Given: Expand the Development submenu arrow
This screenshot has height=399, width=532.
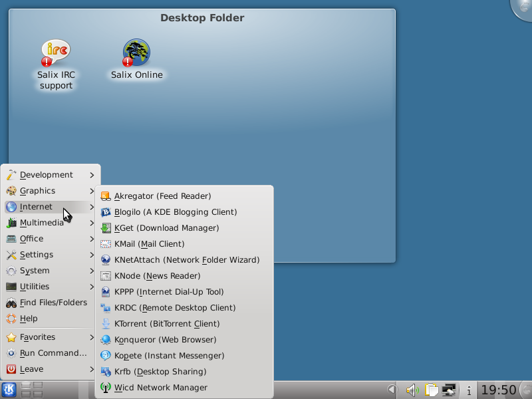Looking at the screenshot, I should (92, 175).
